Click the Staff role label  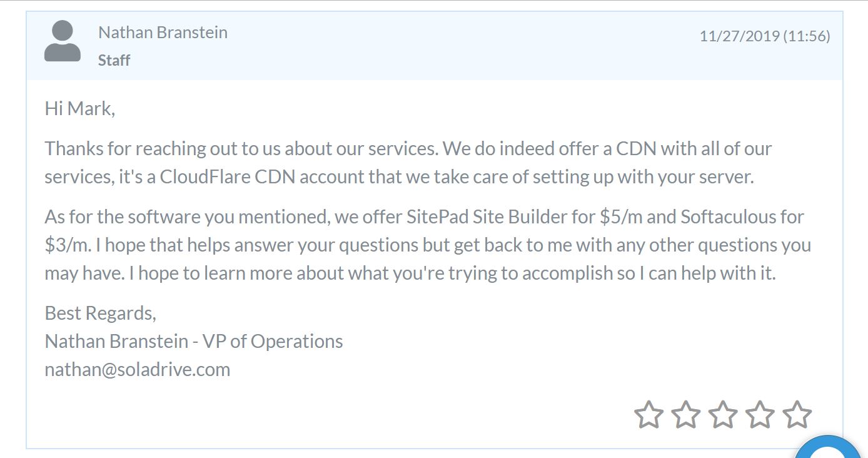[114, 61]
